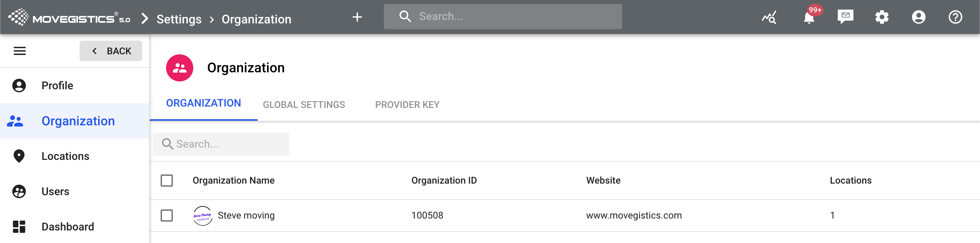Image resolution: width=980 pixels, height=243 pixels.
Task: Check the Steve moving row checkbox
Action: point(167,215)
